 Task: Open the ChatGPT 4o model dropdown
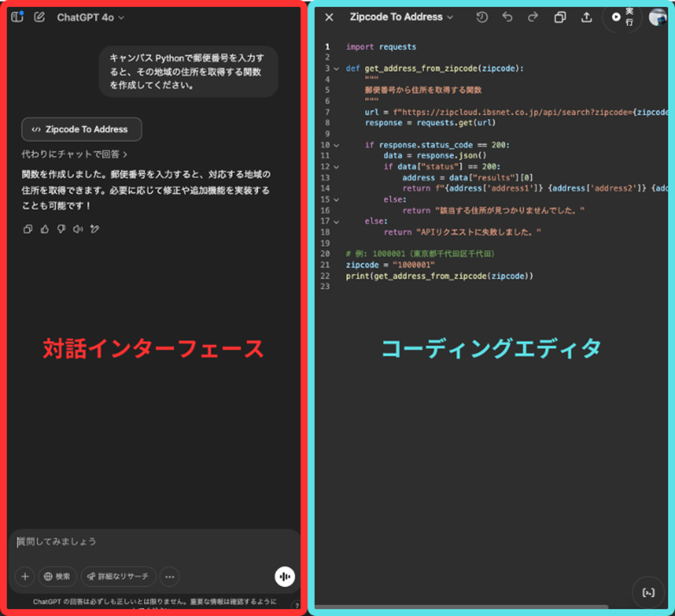[91, 17]
